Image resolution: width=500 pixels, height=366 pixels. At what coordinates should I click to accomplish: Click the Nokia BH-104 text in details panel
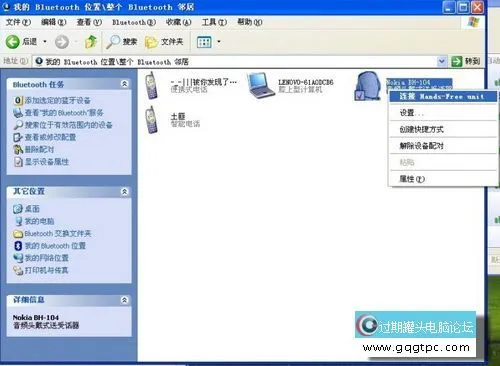(x=36, y=317)
